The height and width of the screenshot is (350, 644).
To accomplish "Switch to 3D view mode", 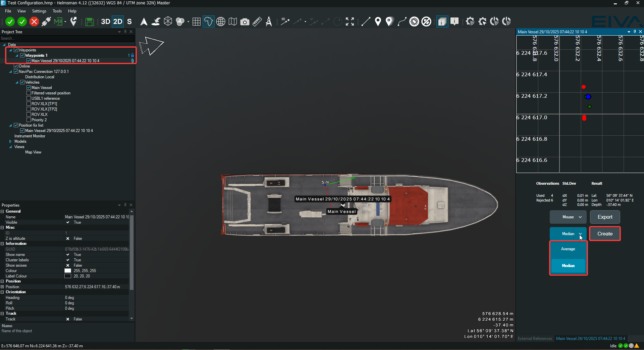I will (106, 22).
